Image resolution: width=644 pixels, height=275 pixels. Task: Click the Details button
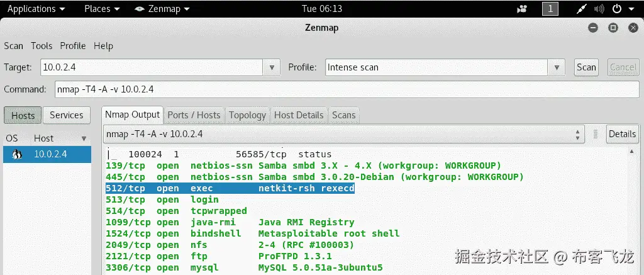coord(622,134)
